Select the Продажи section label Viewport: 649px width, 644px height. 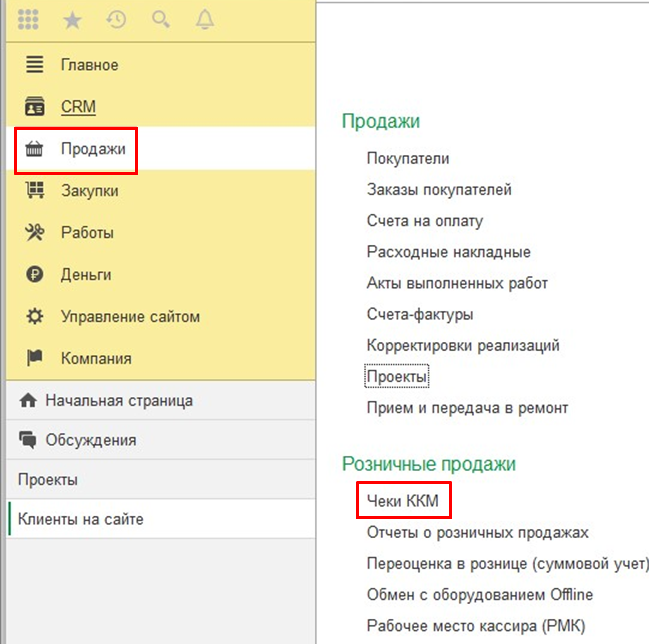click(x=93, y=149)
